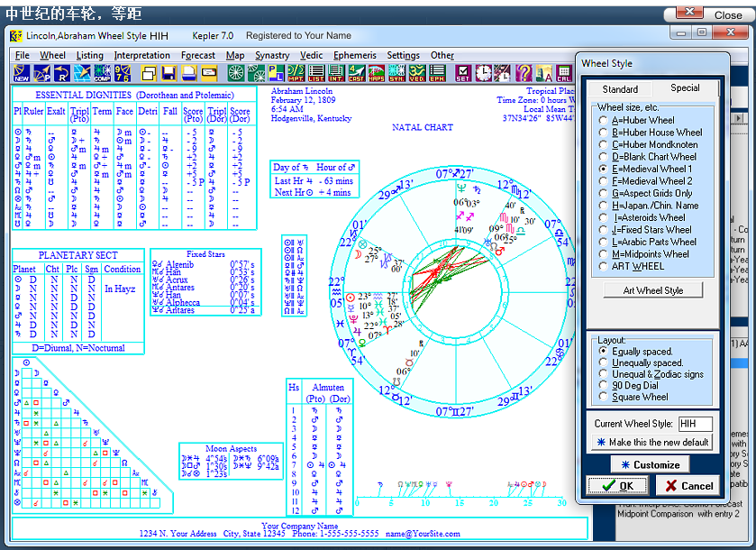Image resolution: width=756 pixels, height=550 pixels.
Task: Switch to the Standard tab
Action: (x=620, y=89)
